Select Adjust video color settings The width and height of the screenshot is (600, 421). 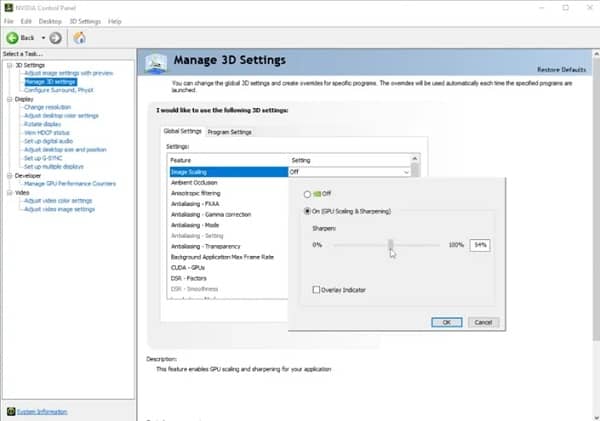58,201
